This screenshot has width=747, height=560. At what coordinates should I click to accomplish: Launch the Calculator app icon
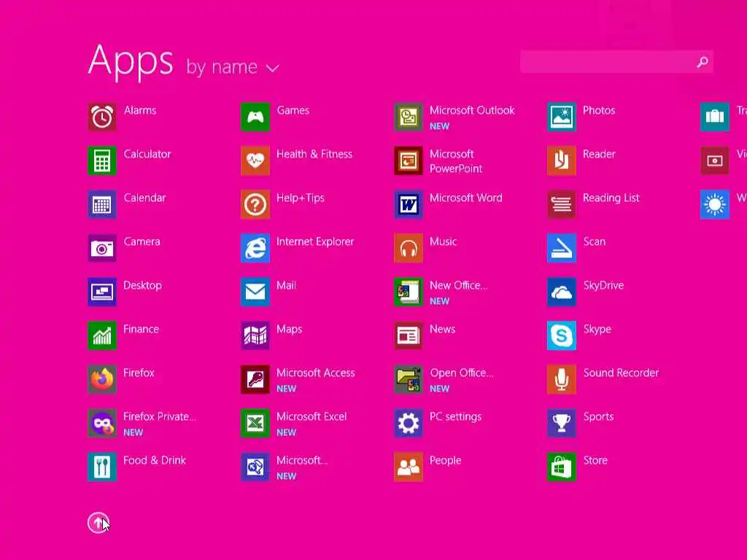pyautogui.click(x=102, y=160)
